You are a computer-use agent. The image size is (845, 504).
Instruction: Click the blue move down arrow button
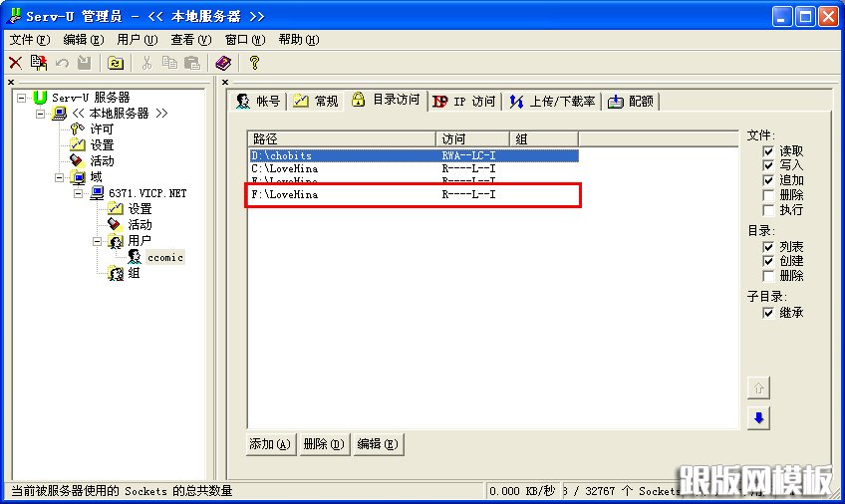click(758, 418)
